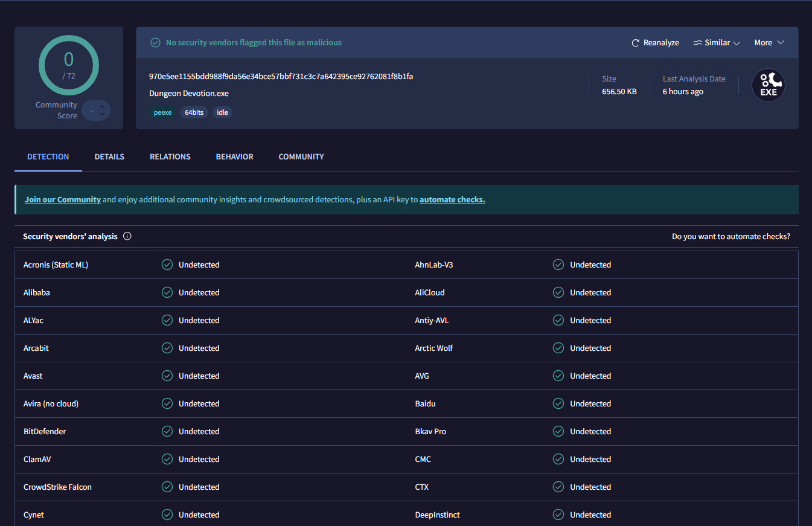Screen dimensions: 812x526
Task: Go to the RELATIONS tab
Action: 170,156
